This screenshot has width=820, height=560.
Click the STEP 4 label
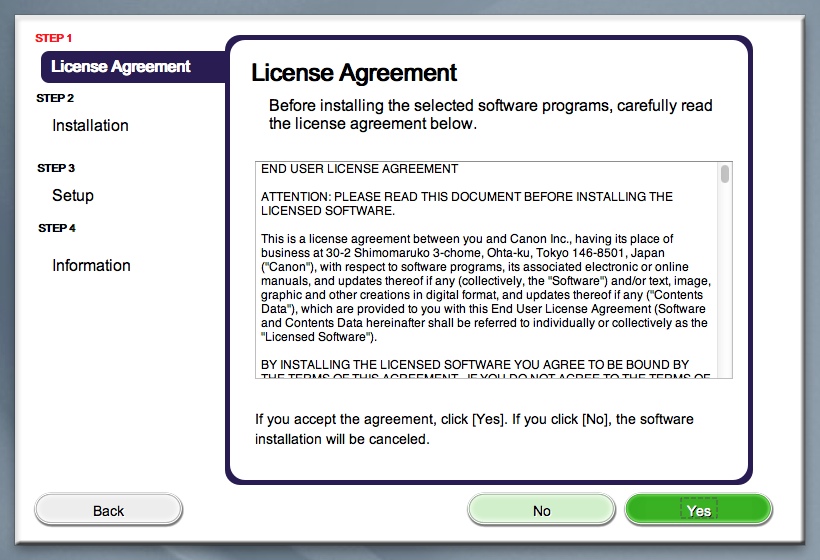tap(56, 228)
